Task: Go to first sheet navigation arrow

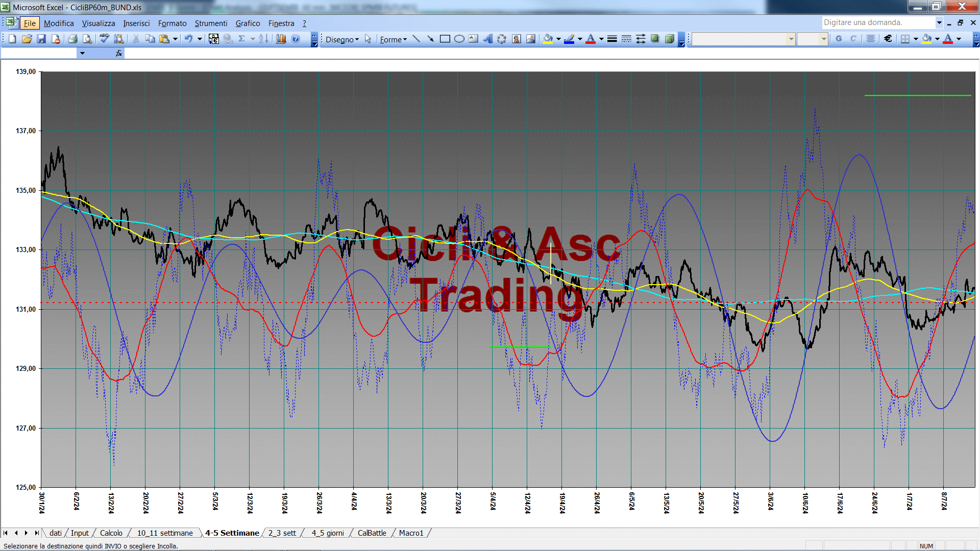Action: point(6,533)
